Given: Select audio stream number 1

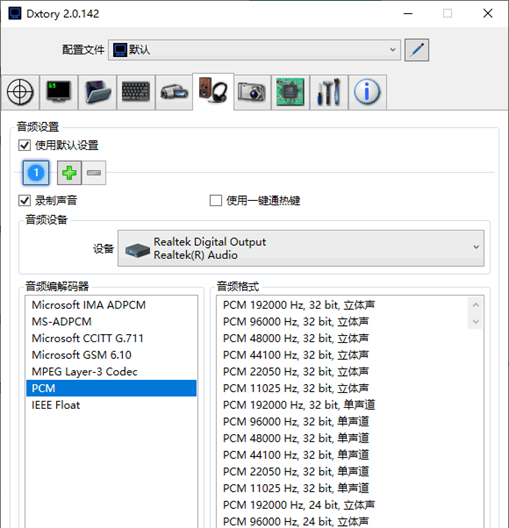Looking at the screenshot, I should coord(36,173).
